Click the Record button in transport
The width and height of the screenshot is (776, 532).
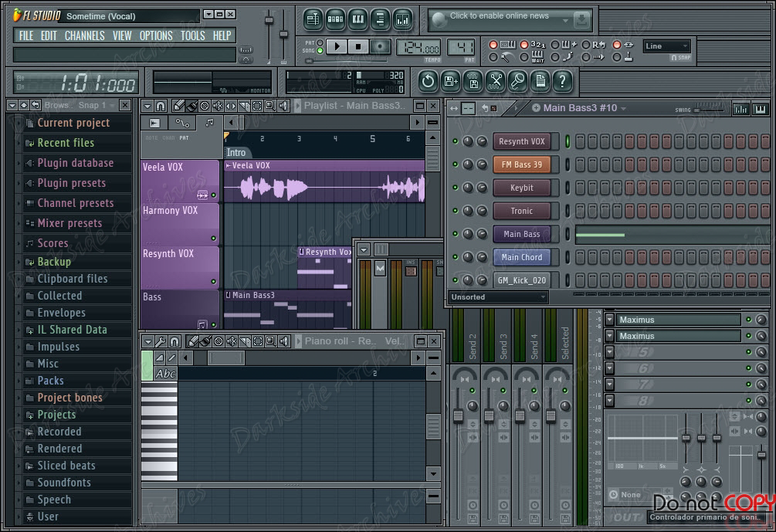click(380, 47)
